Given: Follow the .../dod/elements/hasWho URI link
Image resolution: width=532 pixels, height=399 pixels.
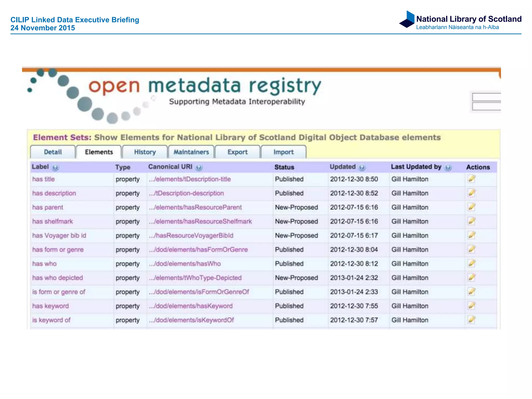Looking at the screenshot, I should [185, 264].
